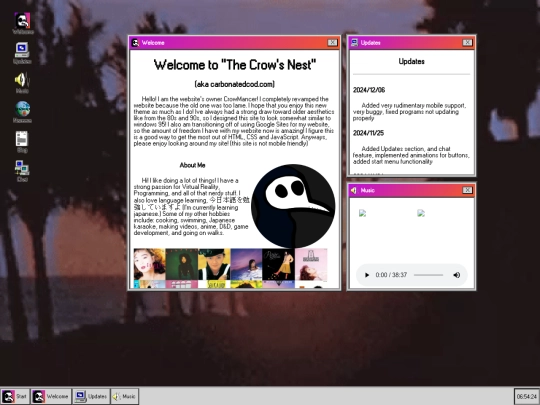Click the second broken image in Music window
Image resolution: width=540 pixels, height=405 pixels.
pyautogui.click(x=421, y=213)
